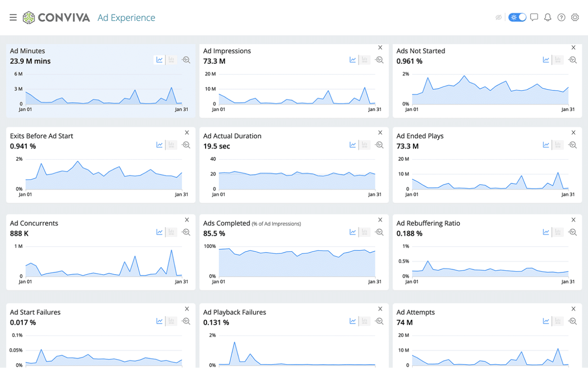Open the hamburger navigation menu
Screen dimensions: 588x368
point(13,17)
